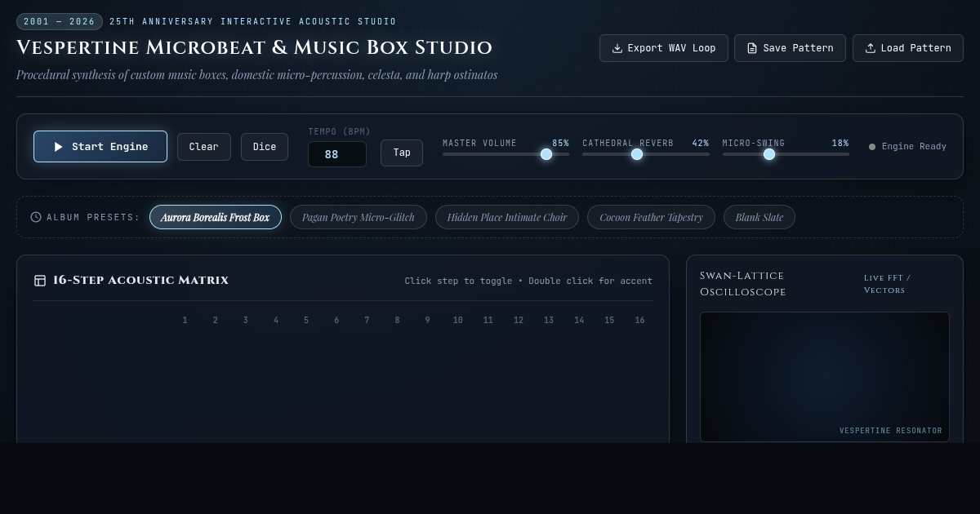Click the grid icon beside 16-Step Acoustic Matrix
The width and height of the screenshot is (980, 514).
point(40,281)
